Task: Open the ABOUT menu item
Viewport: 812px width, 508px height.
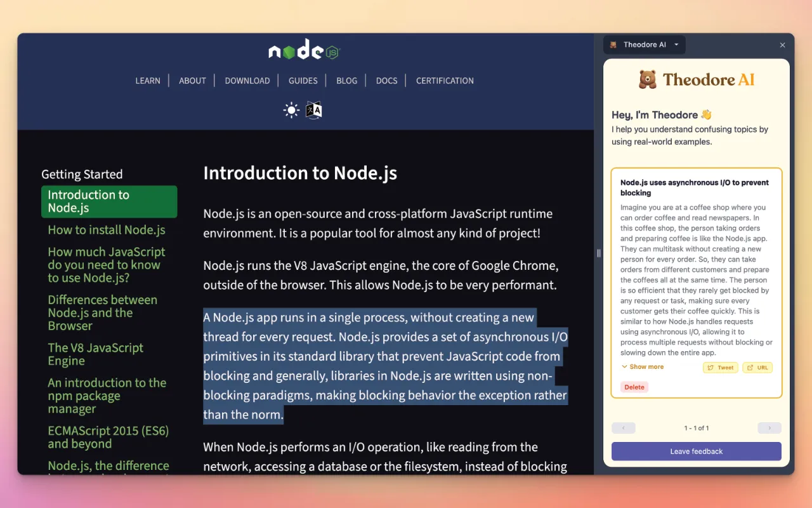Action: [192, 81]
